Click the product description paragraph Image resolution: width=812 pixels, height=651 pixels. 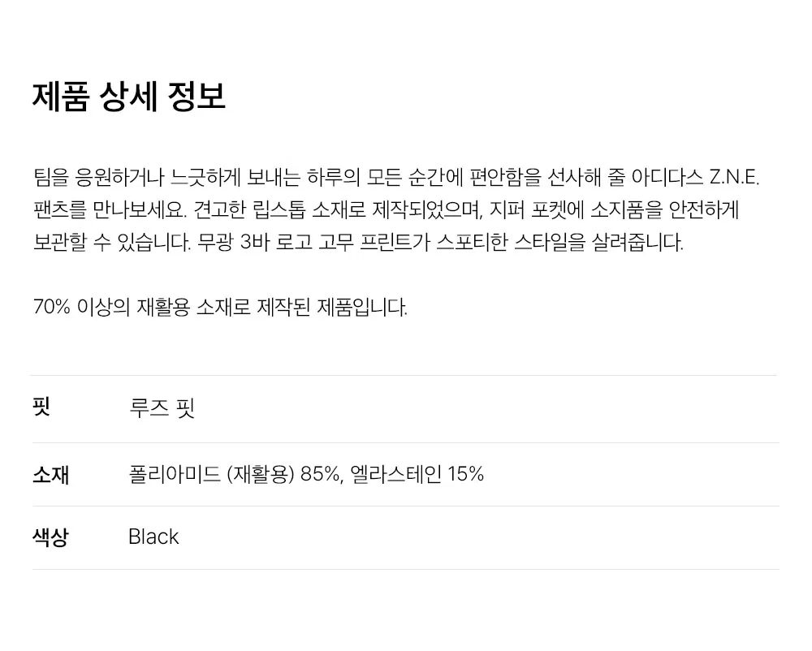tap(396, 209)
